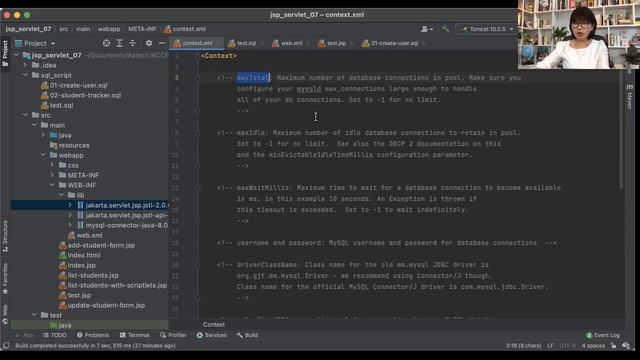Screen dimensions: 640x360
Task: Open the Project view selector dropdown
Action: coord(35,43)
